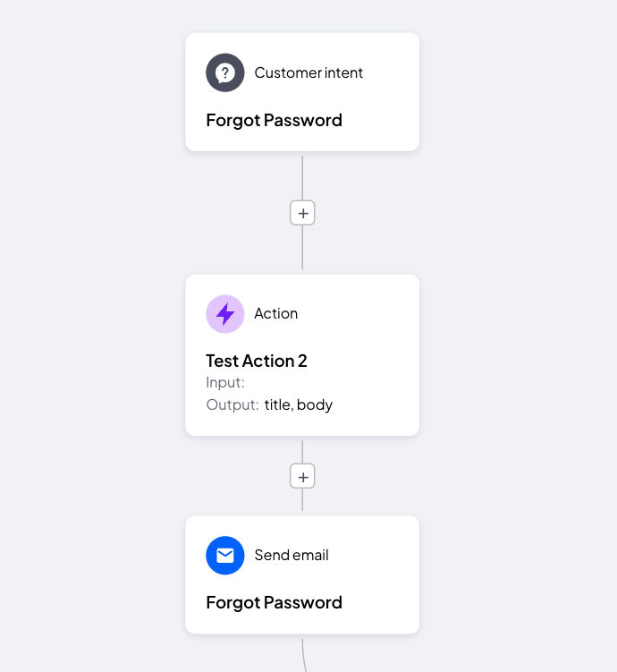This screenshot has height=672, width=617.
Task: Click the Customer intent question bubble icon
Action: coord(224,72)
